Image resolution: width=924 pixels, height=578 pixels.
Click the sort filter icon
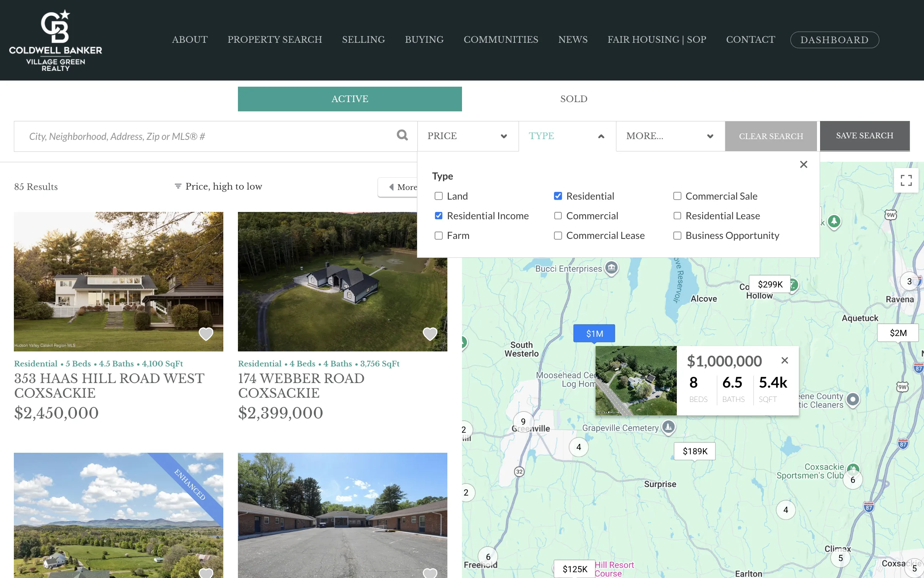[178, 186]
